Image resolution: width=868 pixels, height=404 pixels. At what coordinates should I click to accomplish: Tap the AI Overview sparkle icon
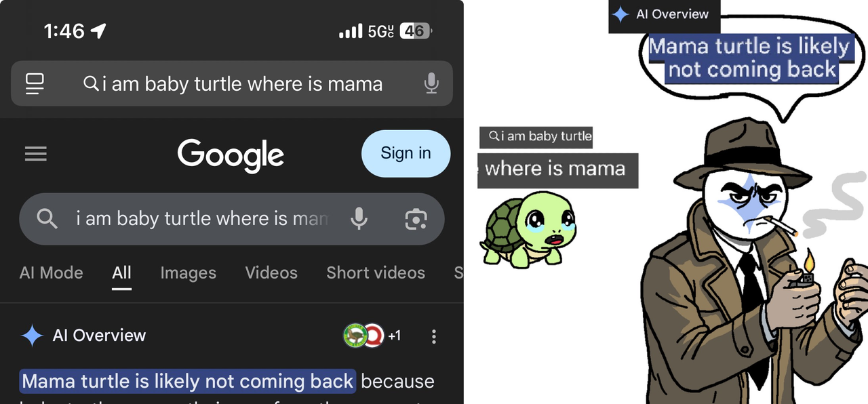click(x=32, y=336)
